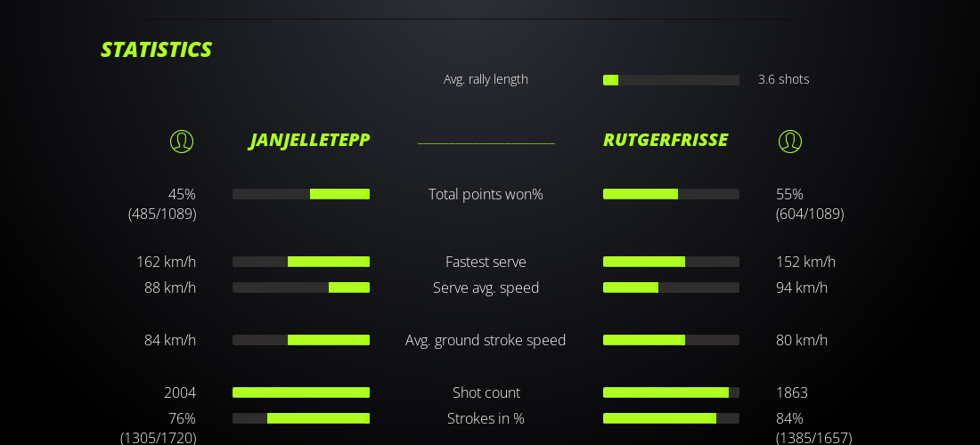Image resolution: width=980 pixels, height=445 pixels.
Task: Click the STATISTICS heading
Action: click(156, 50)
